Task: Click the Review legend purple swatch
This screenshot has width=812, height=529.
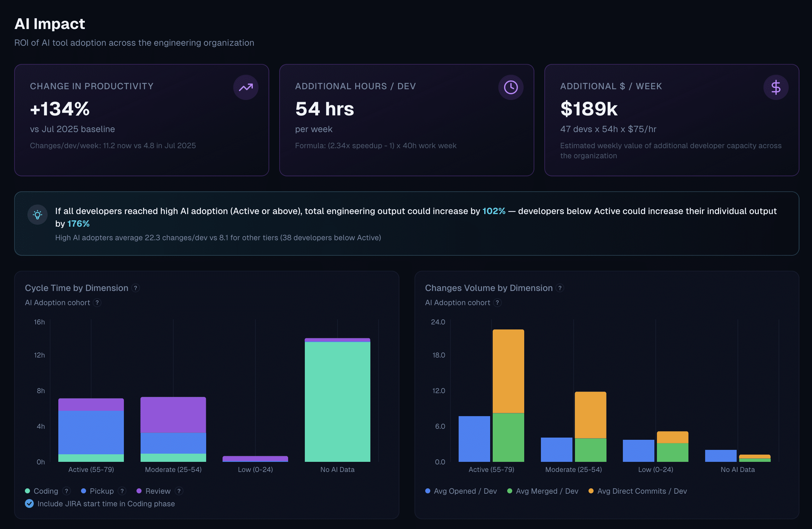Action: (139, 491)
